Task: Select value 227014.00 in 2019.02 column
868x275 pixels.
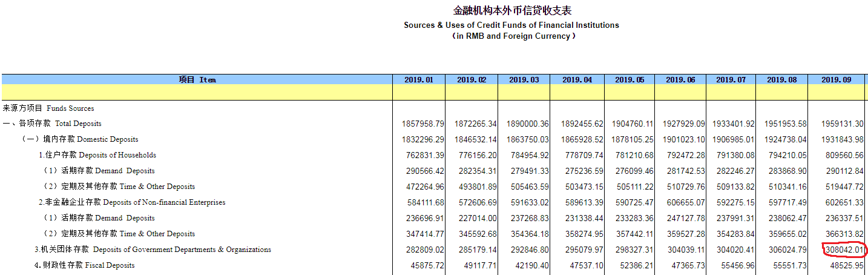Action: [478, 218]
